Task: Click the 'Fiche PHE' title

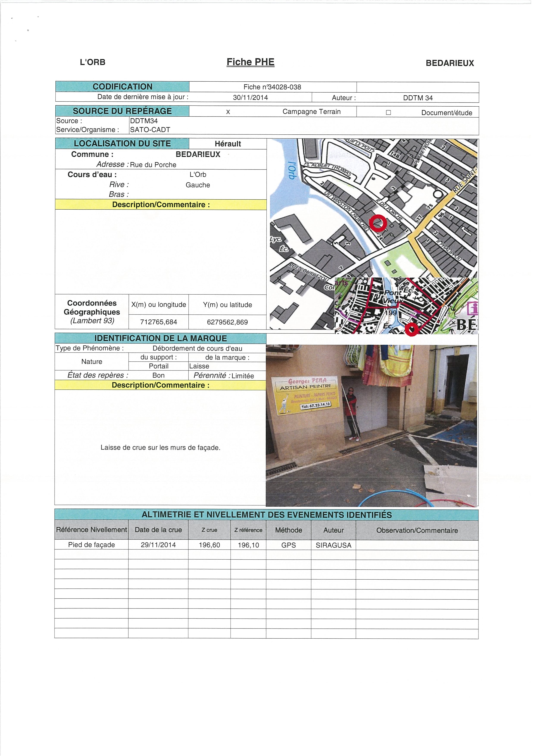Action: tap(250, 62)
